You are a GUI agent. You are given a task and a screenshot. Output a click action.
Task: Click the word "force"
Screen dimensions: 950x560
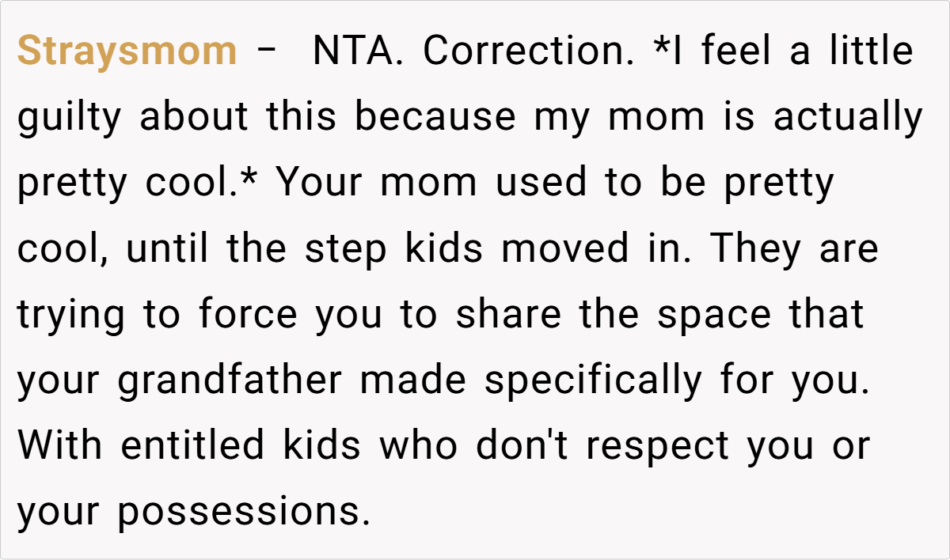tap(248, 316)
